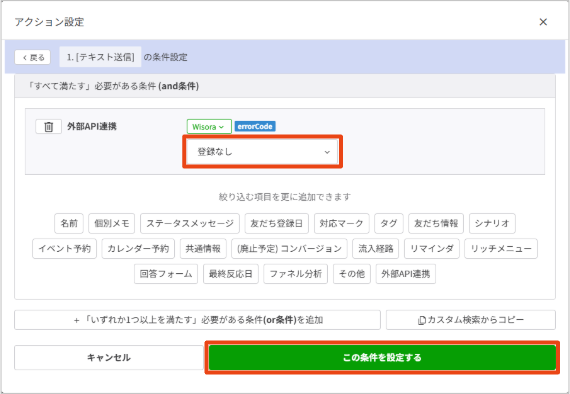This screenshot has height=394, width=570.
Task: Open the Wisora dropdown
Action: [209, 127]
